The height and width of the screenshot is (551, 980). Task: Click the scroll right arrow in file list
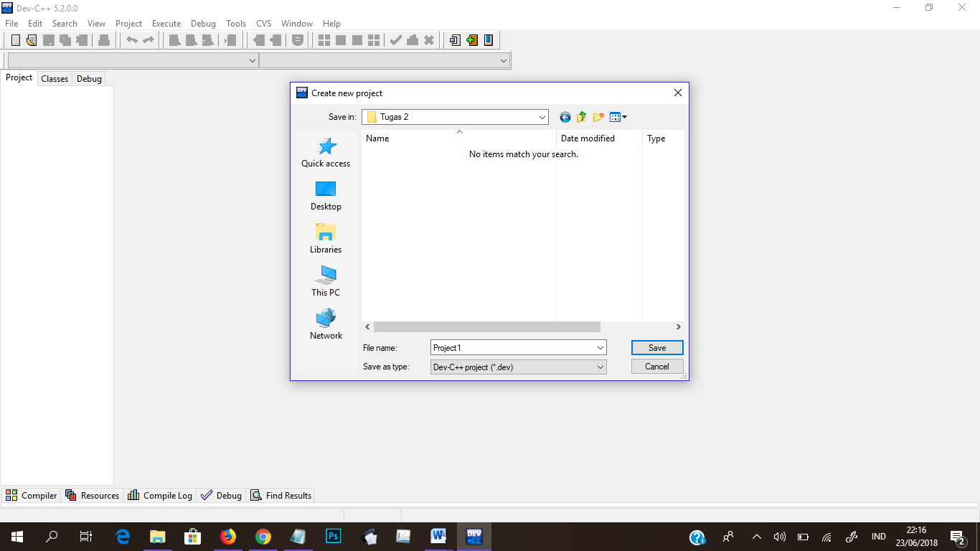point(679,327)
